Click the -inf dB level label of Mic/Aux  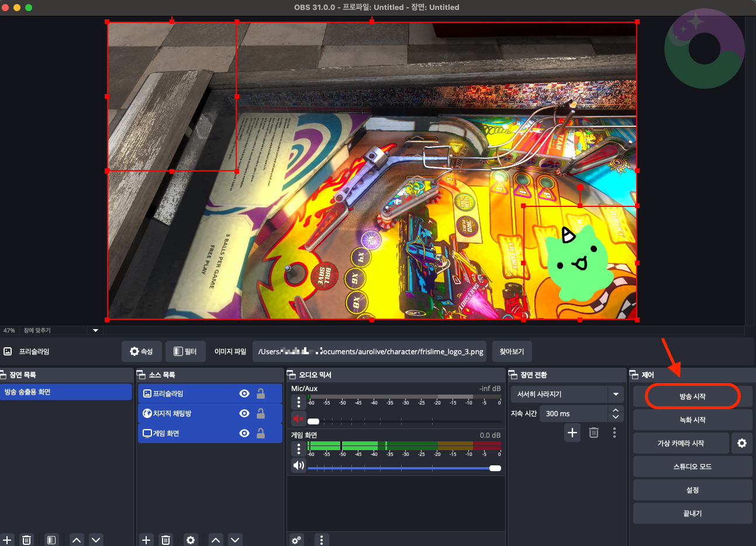(490, 388)
